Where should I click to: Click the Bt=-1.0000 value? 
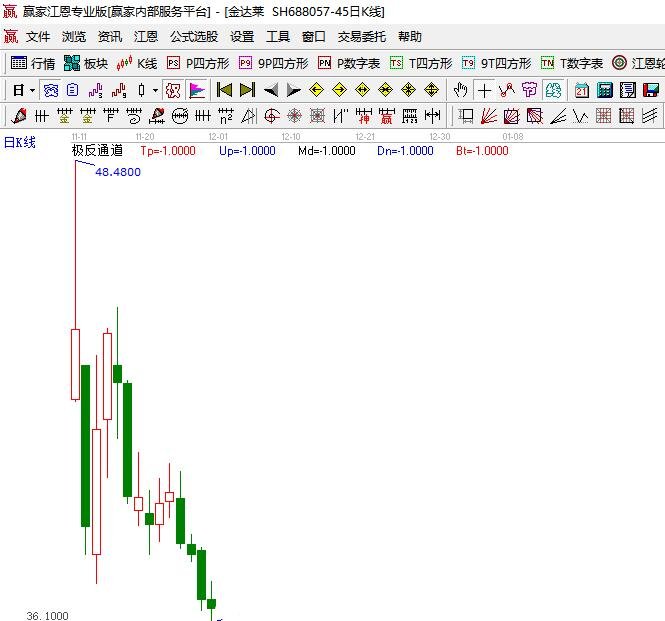(482, 151)
